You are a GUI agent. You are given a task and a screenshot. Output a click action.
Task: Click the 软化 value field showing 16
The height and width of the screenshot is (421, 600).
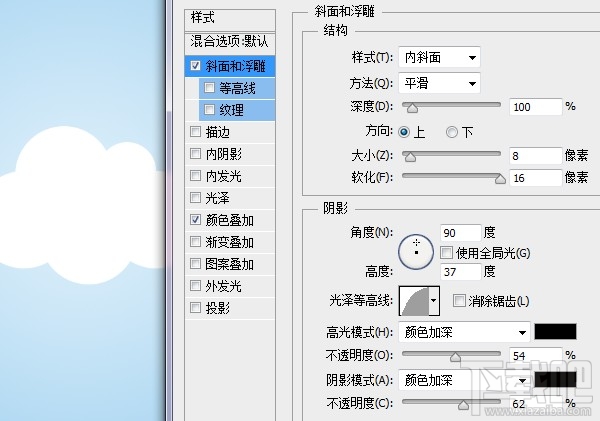(536, 178)
